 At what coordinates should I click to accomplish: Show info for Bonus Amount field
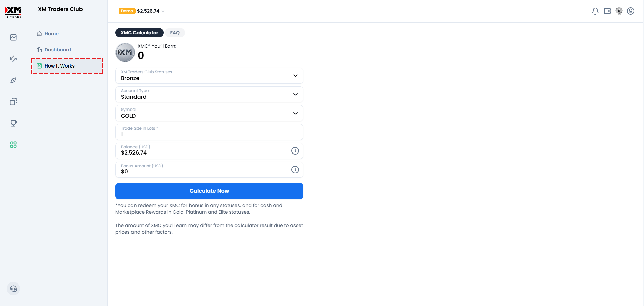click(x=295, y=170)
